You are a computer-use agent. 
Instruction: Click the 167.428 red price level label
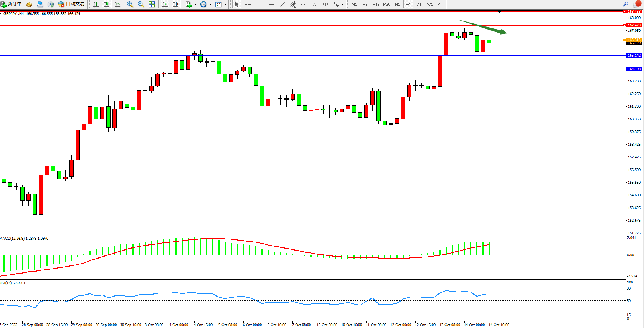coord(634,25)
